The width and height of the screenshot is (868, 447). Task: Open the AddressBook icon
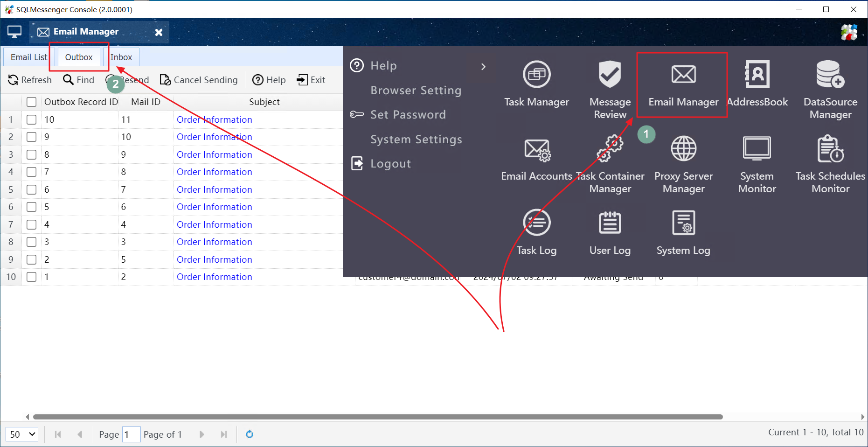click(x=757, y=75)
